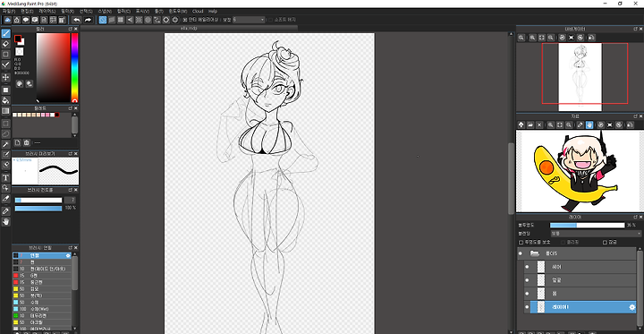Screen dimensions: 644x334
Task: Select the Magic Wand tool
Action: pos(5,144)
